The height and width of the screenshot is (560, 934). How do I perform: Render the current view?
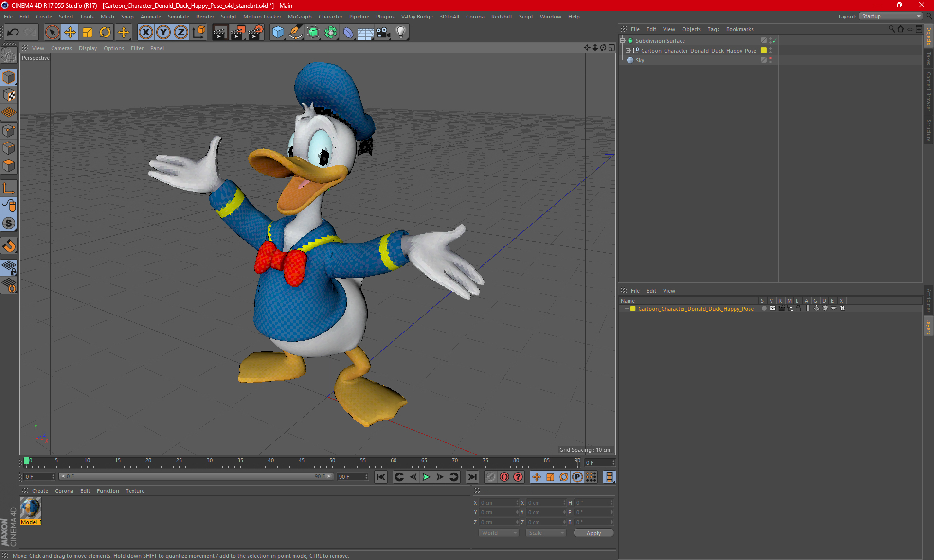(x=220, y=32)
